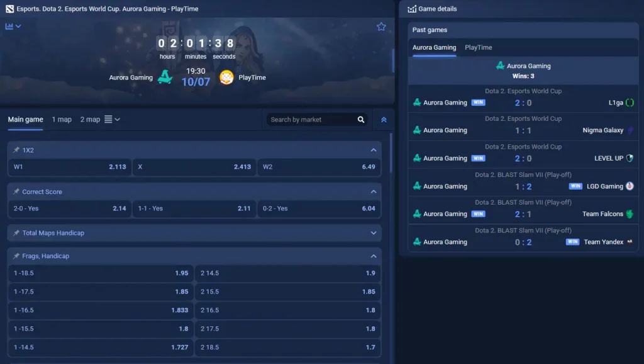Image resolution: width=644 pixels, height=364 pixels.
Task: Click the Dota 2 logo in header
Action: click(x=10, y=9)
